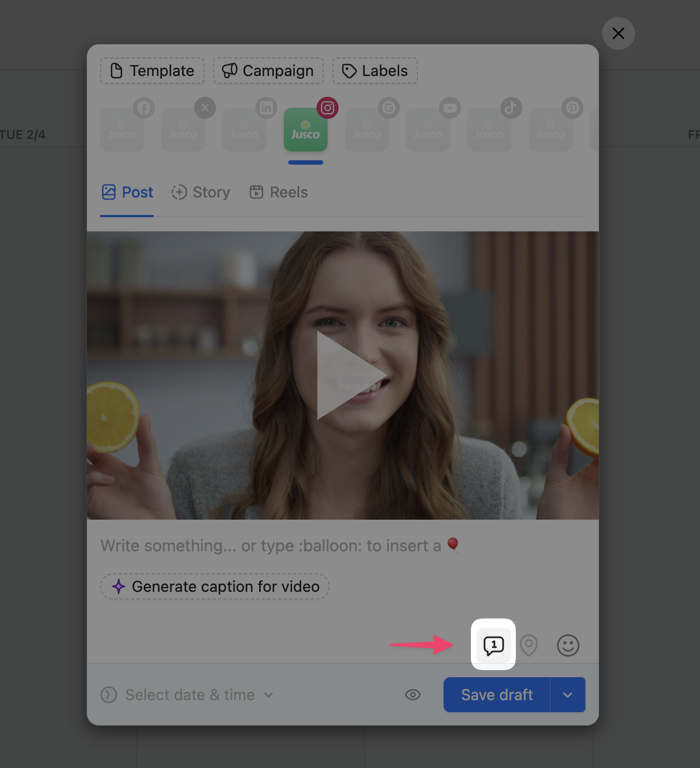The width and height of the screenshot is (700, 768).
Task: Switch to the Reels tab
Action: point(279,193)
